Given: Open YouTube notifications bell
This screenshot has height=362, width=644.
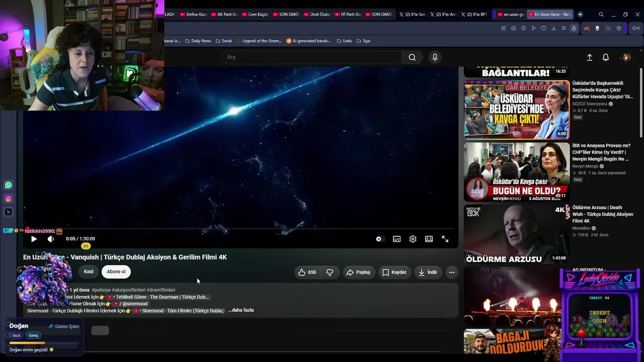Looking at the screenshot, I should 606,57.
